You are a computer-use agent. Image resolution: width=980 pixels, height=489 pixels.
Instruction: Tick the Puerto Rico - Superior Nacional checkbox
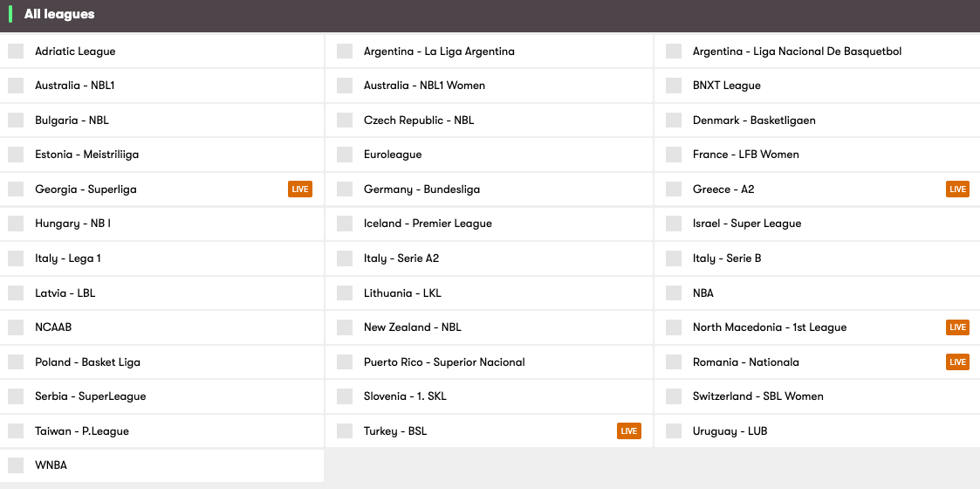(345, 362)
